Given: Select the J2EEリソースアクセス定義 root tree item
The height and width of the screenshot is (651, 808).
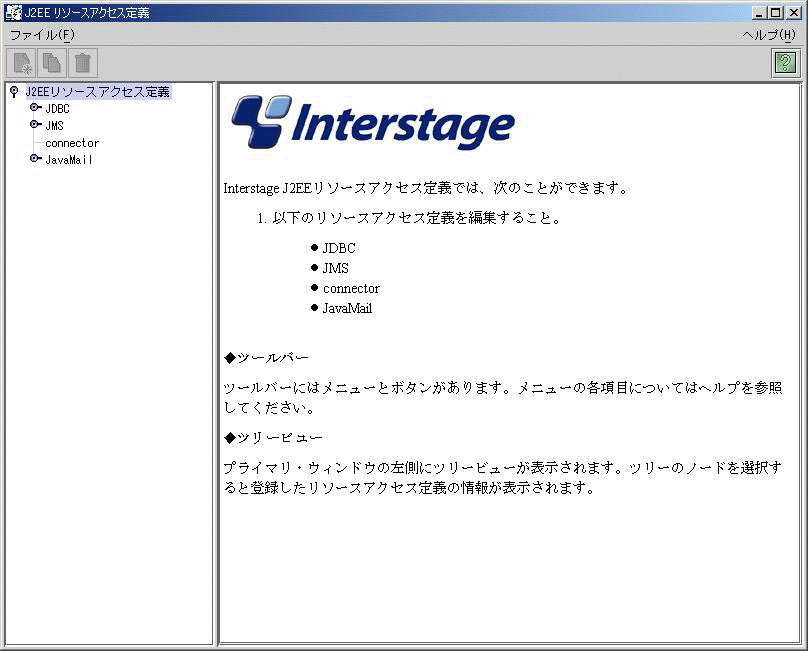Looking at the screenshot, I should 97,92.
